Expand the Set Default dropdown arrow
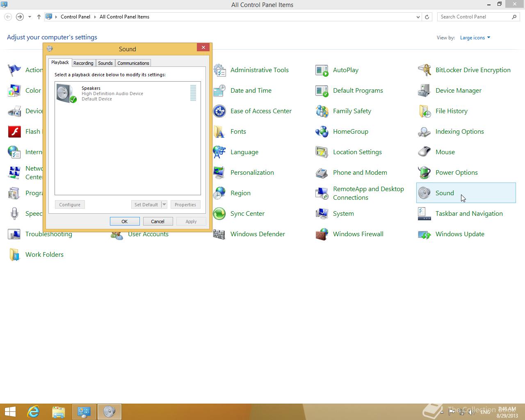This screenshot has width=525, height=420. [x=164, y=205]
